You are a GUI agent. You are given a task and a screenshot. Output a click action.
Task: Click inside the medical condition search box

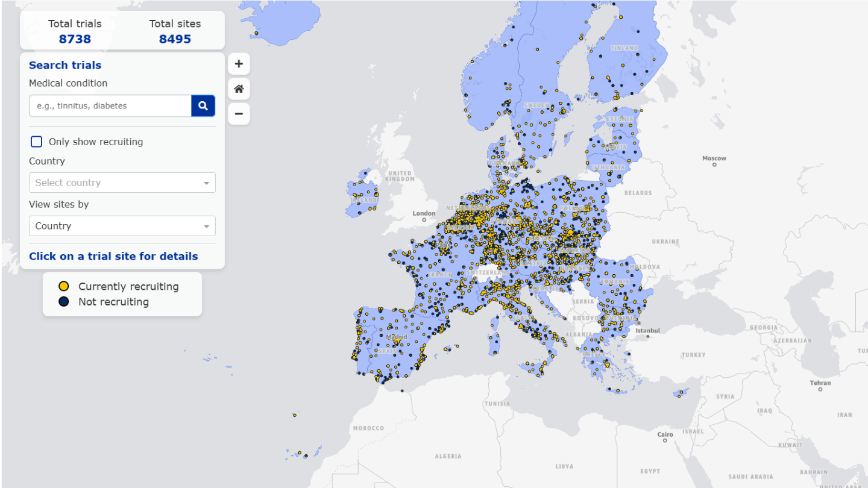(x=108, y=105)
